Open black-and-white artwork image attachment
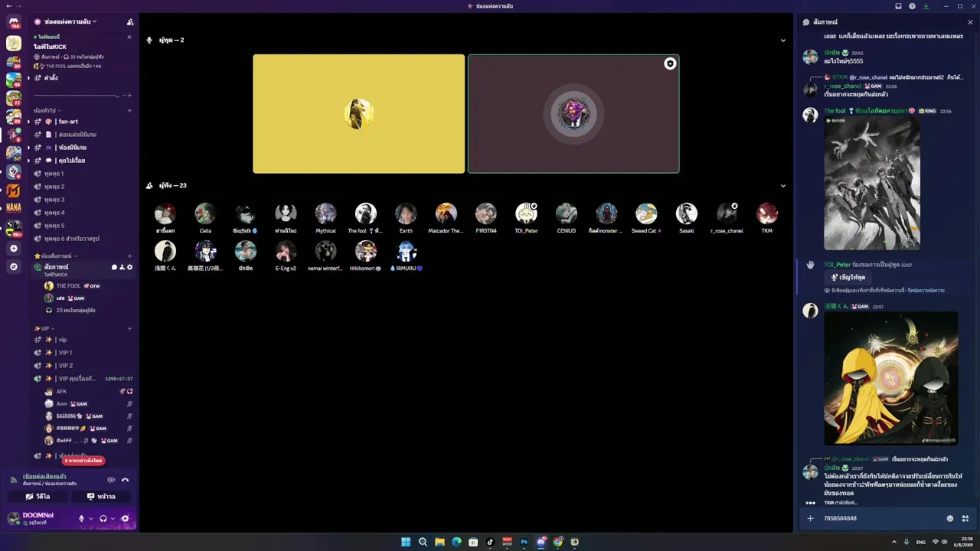 (x=872, y=183)
